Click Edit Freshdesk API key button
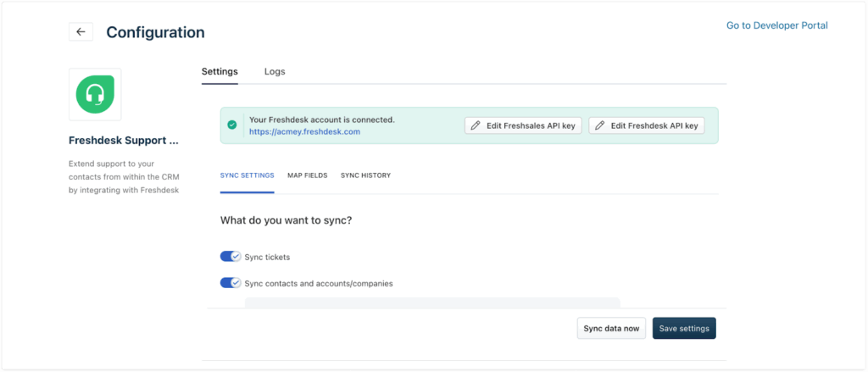Screen dimensions: 868x372 pos(647,125)
